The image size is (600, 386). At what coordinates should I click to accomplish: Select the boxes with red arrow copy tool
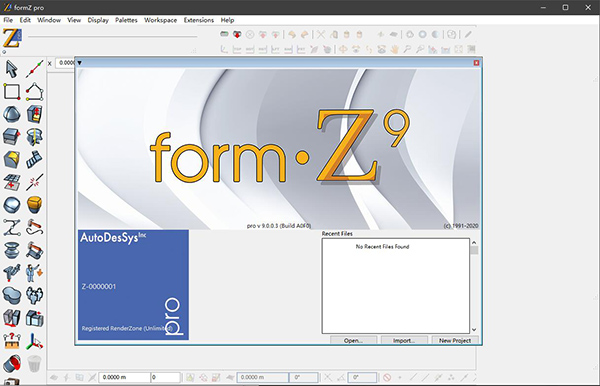coord(34,318)
